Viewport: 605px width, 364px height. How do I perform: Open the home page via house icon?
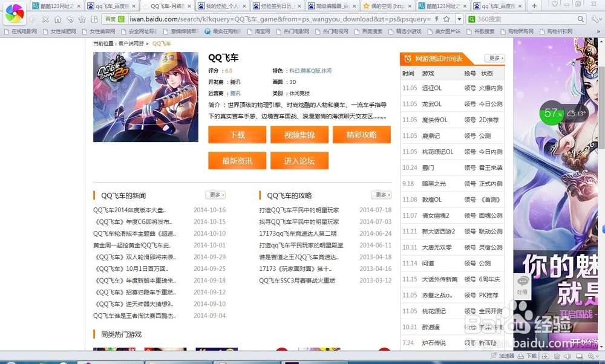click(x=57, y=19)
